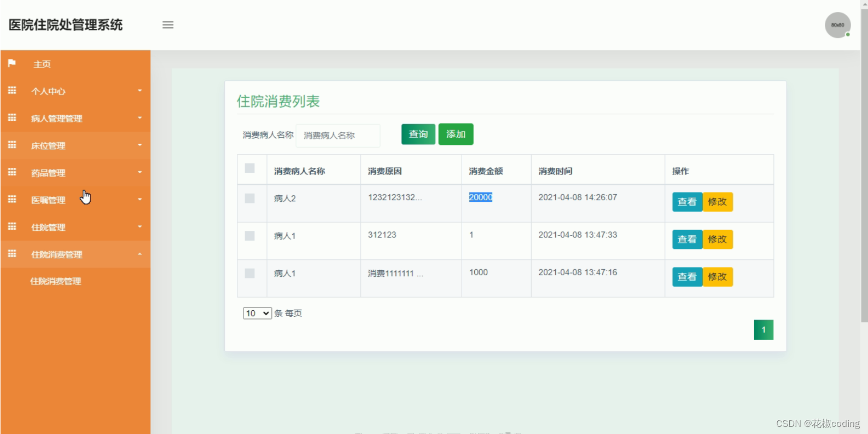
Task: Click the 消费病人名称 column header
Action: pyautogui.click(x=299, y=171)
